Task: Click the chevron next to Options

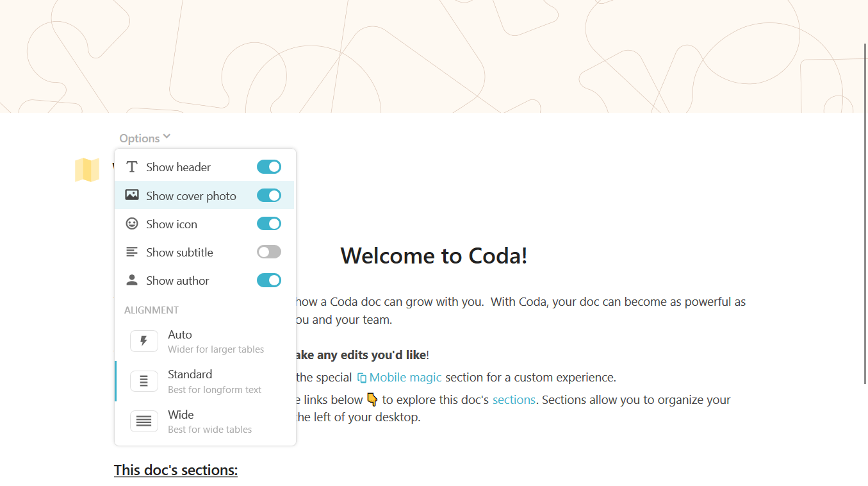Action: (167, 137)
